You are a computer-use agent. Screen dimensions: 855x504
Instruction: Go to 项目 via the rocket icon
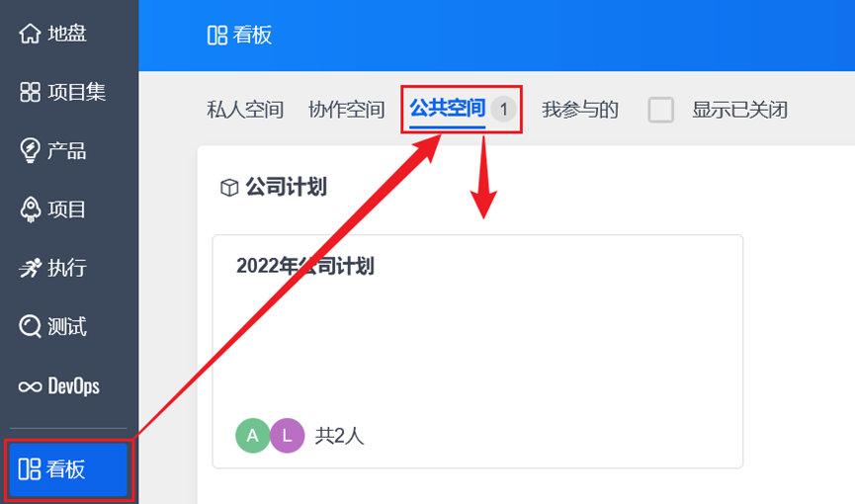(30, 210)
